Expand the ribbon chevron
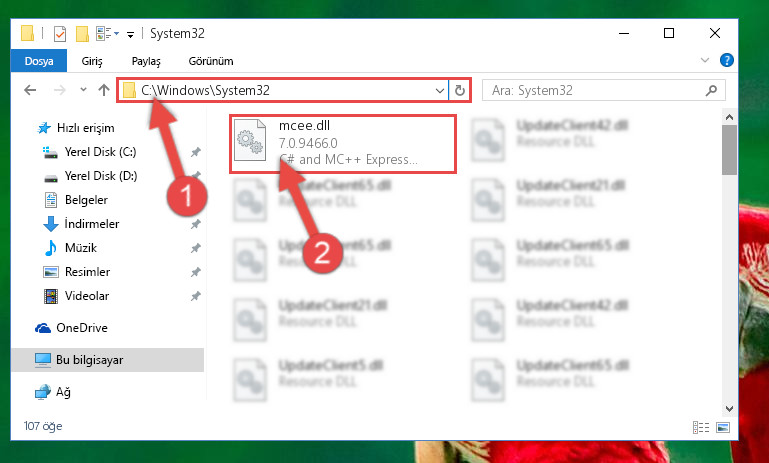Screen dimensions: 769x463 pyautogui.click(x=705, y=60)
